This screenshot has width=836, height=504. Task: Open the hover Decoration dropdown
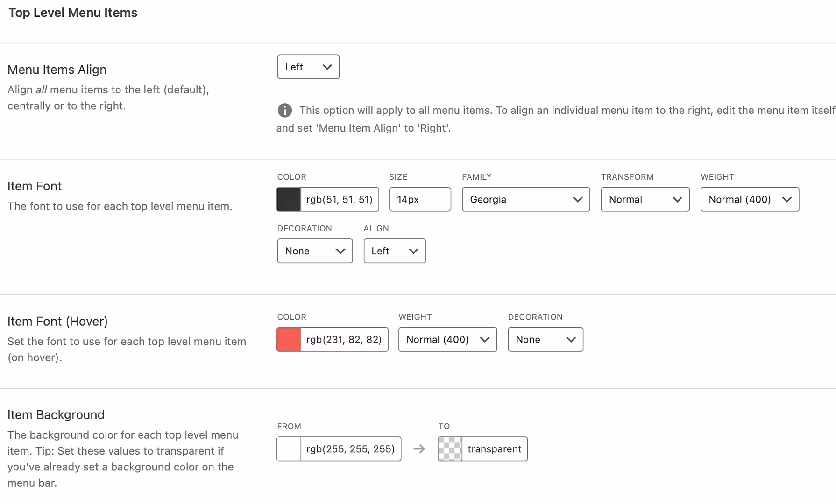(x=545, y=339)
